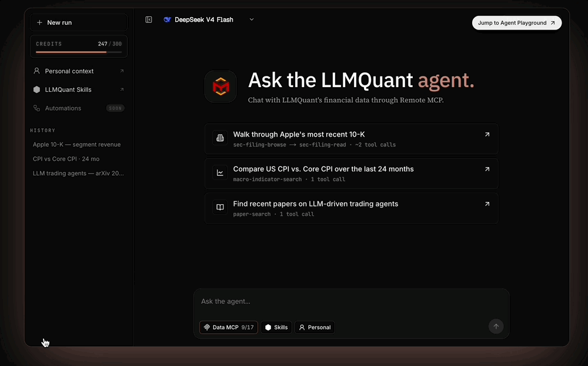Image resolution: width=588 pixels, height=366 pixels.
Task: Focus the Ask the agent input field
Action: [352, 302]
